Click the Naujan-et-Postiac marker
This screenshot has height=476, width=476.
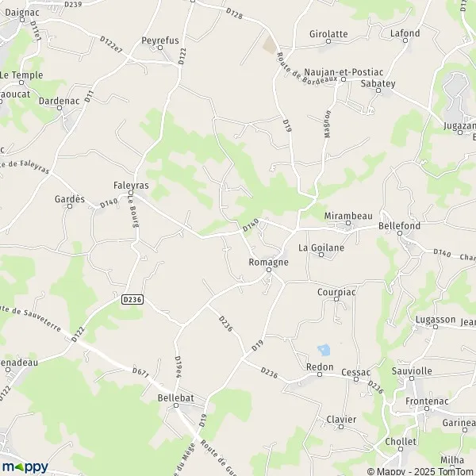pos(344,79)
